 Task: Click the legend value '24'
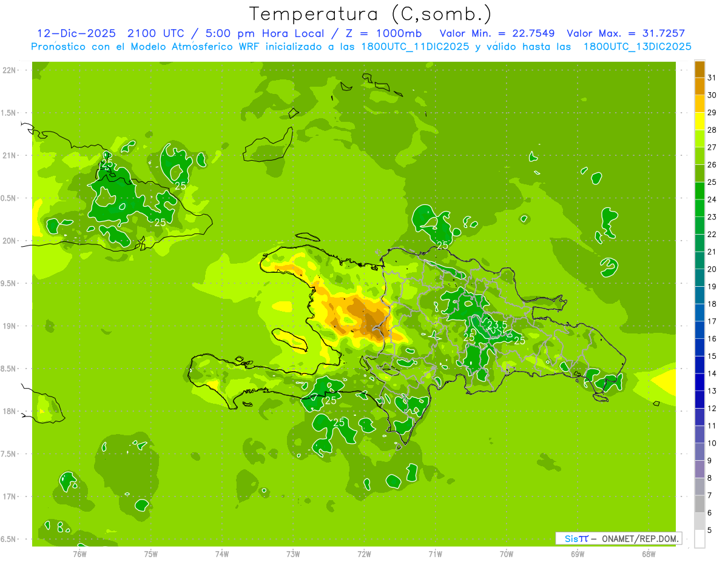(712, 199)
